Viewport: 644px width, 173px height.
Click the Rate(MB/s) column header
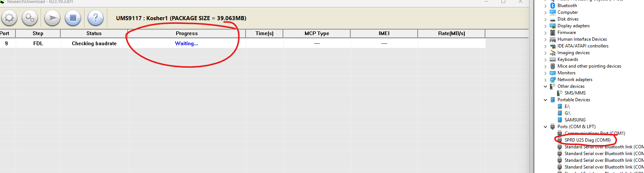coord(451,33)
